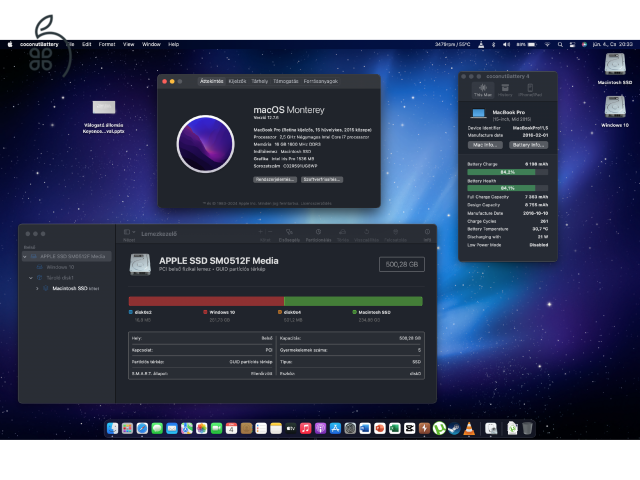Image resolution: width=640 pixels, height=480 pixels.
Task: Collapse the Tároló disk1 container chevron
Action: click(31, 278)
